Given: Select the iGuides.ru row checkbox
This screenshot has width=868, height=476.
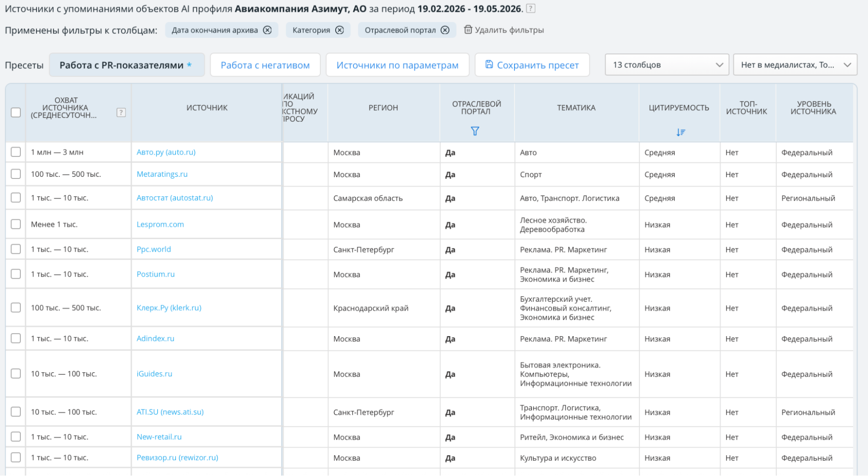Looking at the screenshot, I should click(x=16, y=374).
